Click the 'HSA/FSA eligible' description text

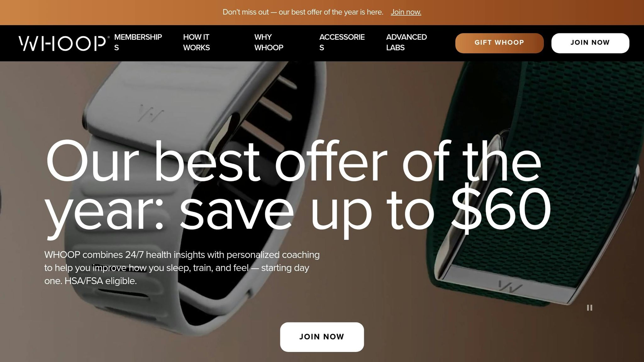(101, 281)
